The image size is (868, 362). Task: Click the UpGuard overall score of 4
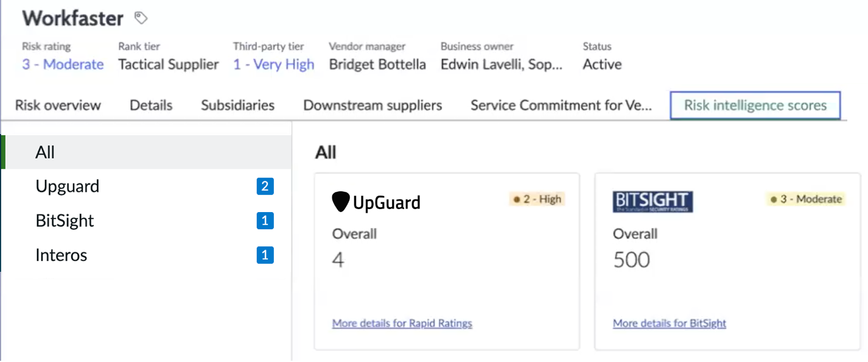[x=338, y=260]
